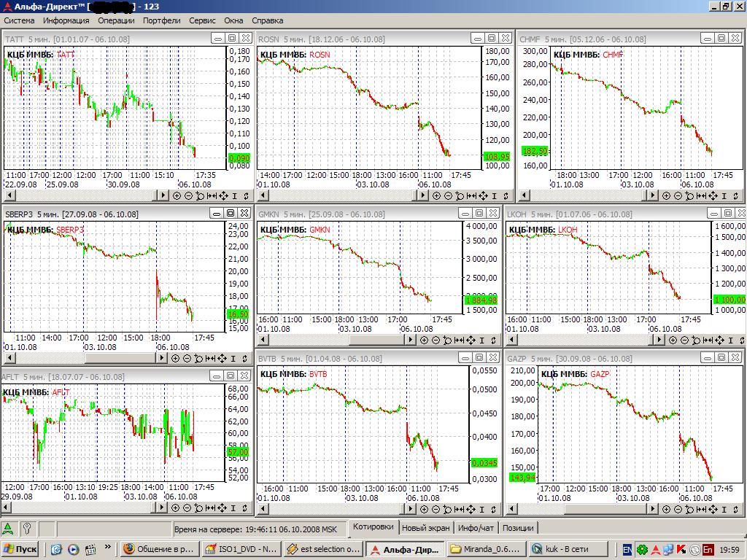
Task: Open the Справка menu
Action: tap(267, 20)
